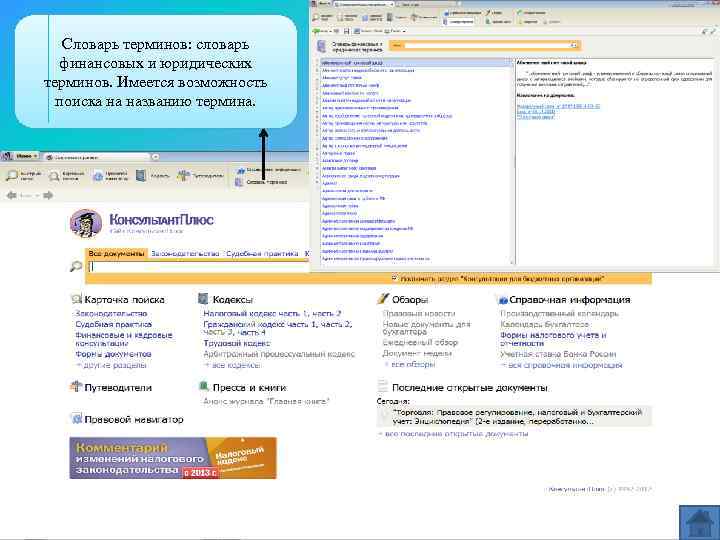Screen dimensions: 720x540
Task: Open Словарь терминов in main toolbar
Action: coord(262,182)
